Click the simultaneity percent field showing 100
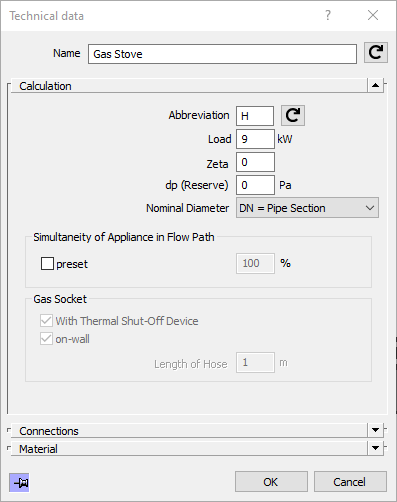 pos(255,263)
